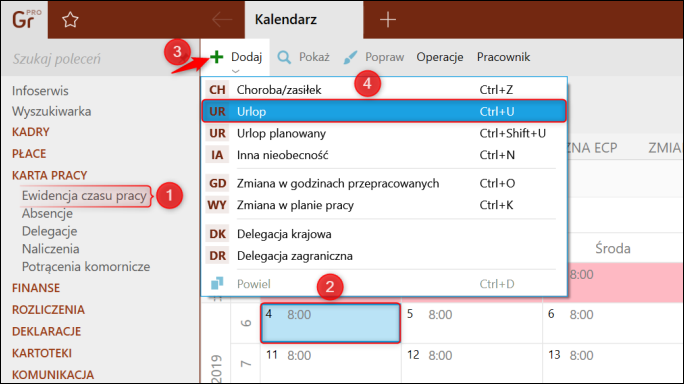Open Potrącenia komornicze sidebar item

point(86,267)
